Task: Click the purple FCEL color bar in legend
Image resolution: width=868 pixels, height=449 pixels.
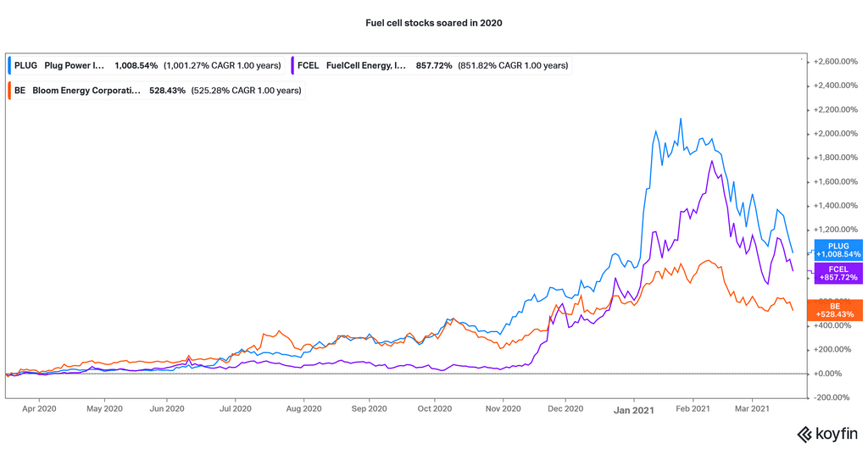Action: (292, 65)
